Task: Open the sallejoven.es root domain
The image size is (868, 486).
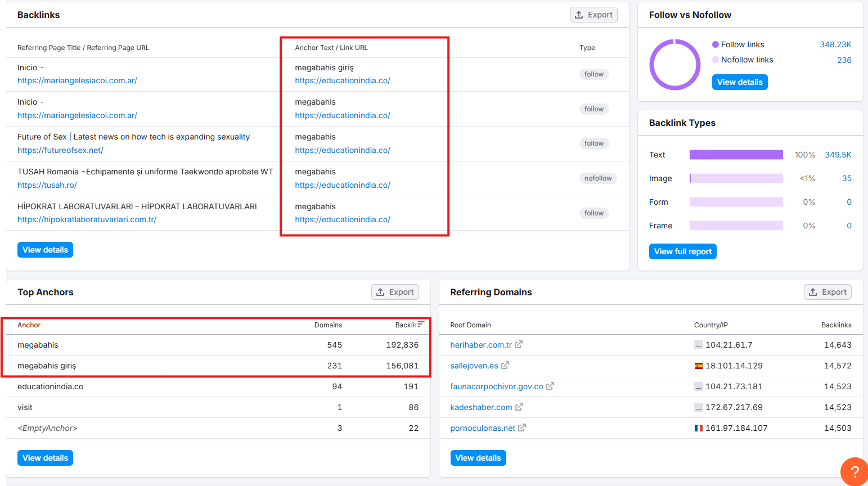Action: [x=474, y=366]
